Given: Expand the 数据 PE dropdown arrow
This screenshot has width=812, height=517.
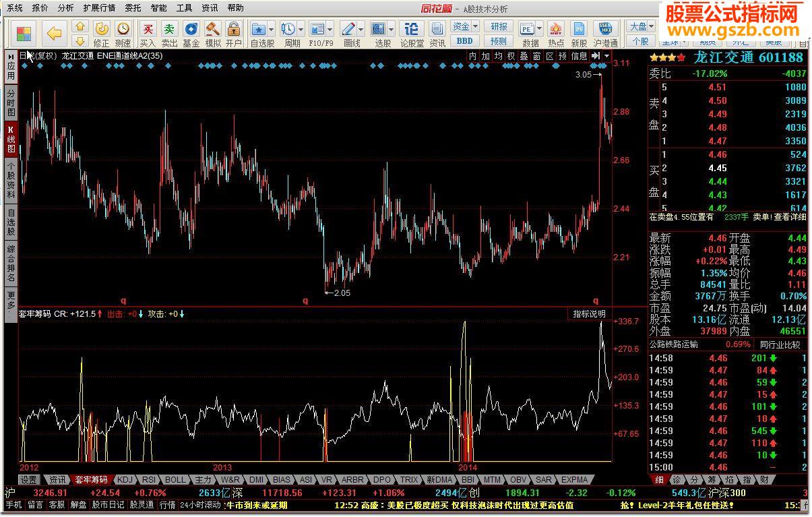Looking at the screenshot, I should (x=540, y=30).
